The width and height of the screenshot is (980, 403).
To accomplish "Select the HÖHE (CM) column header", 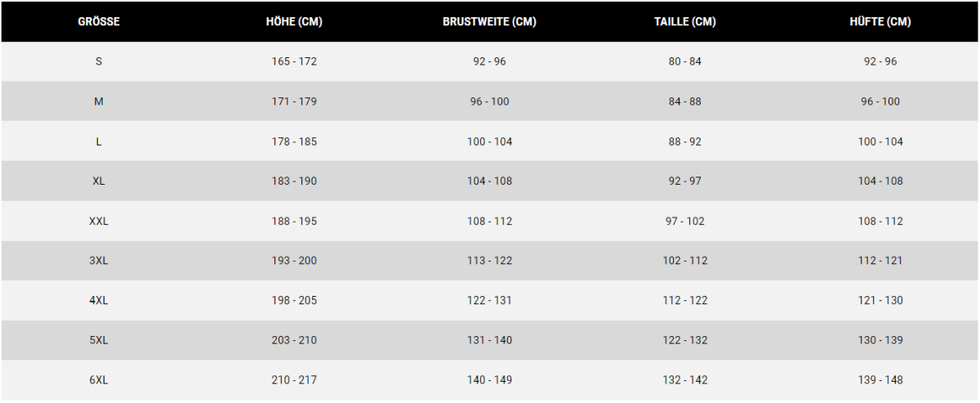I will [294, 22].
